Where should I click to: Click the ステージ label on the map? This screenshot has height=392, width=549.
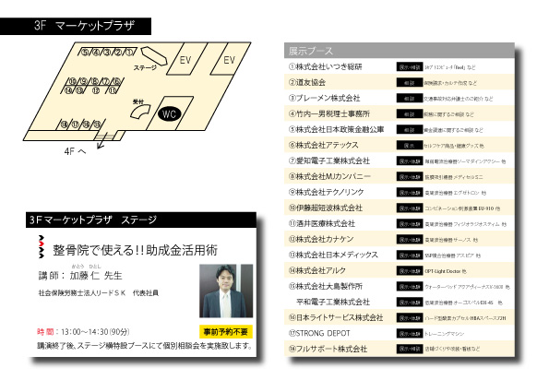coord(145,67)
